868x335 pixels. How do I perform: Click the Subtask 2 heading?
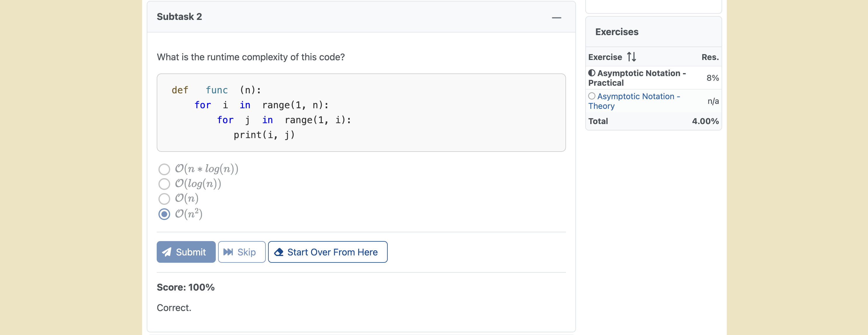coord(179,17)
